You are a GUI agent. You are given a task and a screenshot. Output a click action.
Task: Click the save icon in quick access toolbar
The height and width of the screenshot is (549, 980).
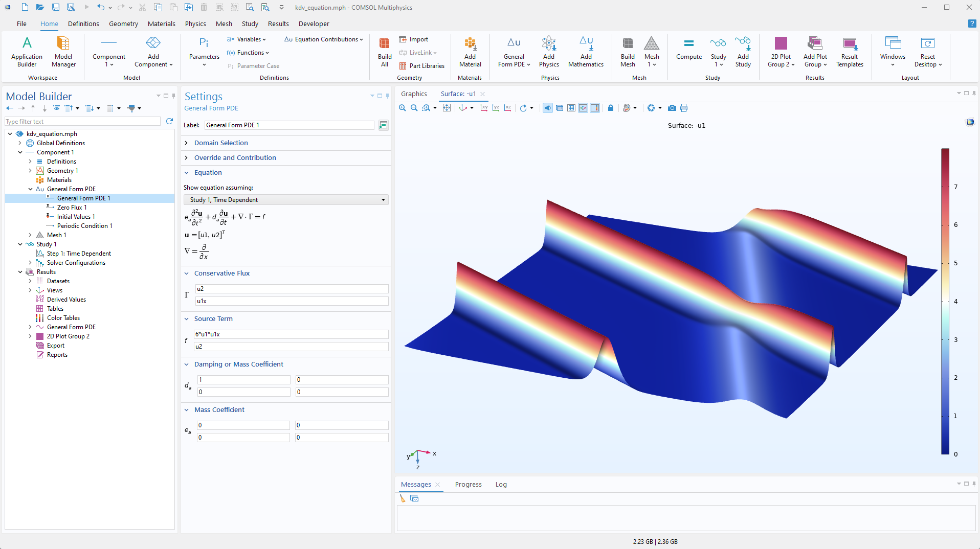click(x=55, y=7)
